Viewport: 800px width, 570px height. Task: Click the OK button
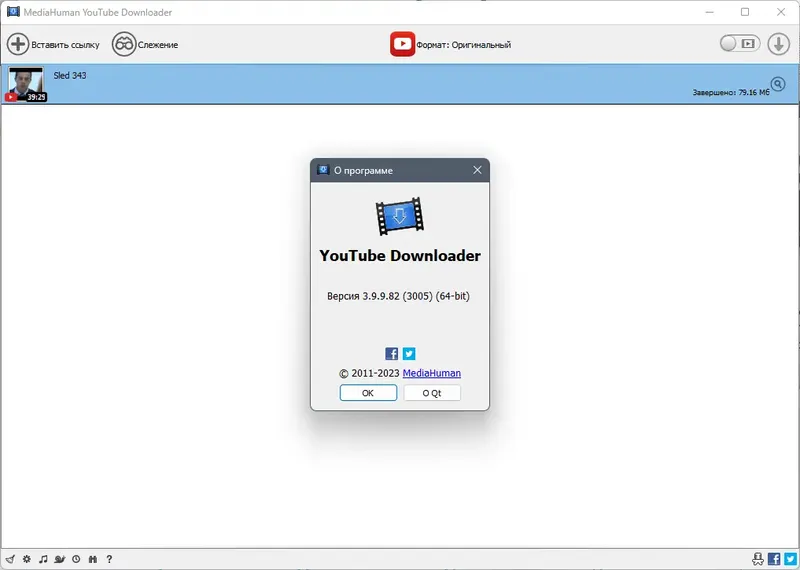(x=368, y=393)
